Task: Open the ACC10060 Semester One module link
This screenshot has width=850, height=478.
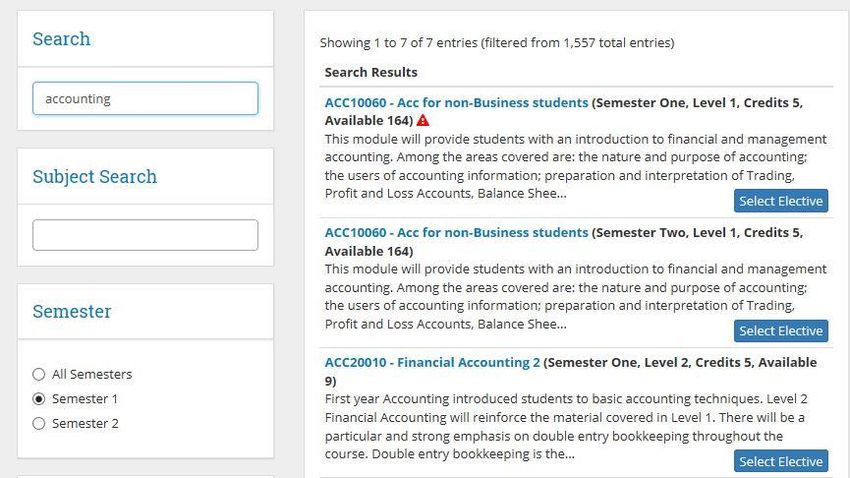Action: pos(456,102)
